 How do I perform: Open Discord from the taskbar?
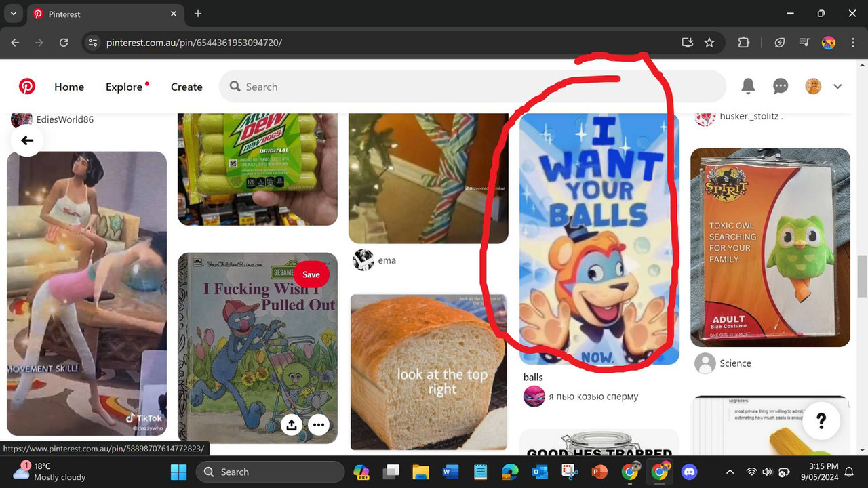click(x=690, y=472)
